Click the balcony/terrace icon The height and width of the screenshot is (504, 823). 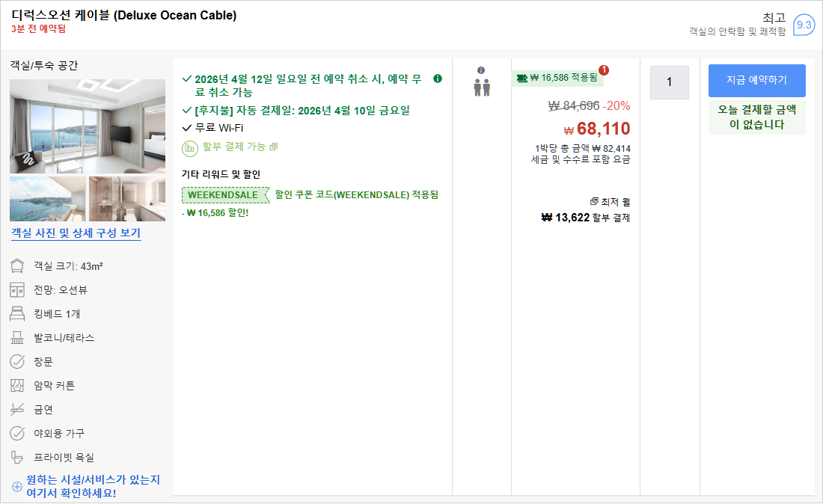17,338
